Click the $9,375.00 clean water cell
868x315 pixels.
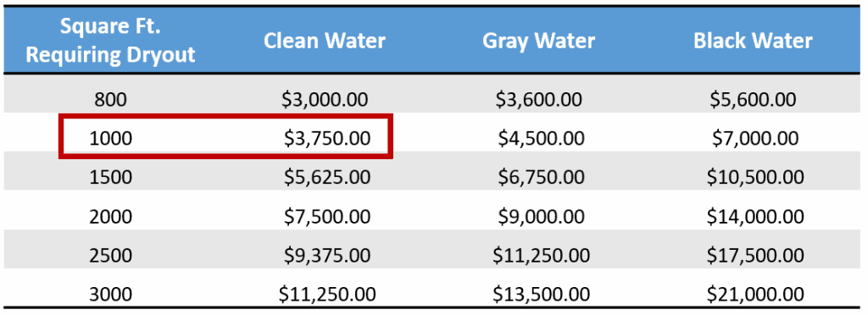[326, 256]
